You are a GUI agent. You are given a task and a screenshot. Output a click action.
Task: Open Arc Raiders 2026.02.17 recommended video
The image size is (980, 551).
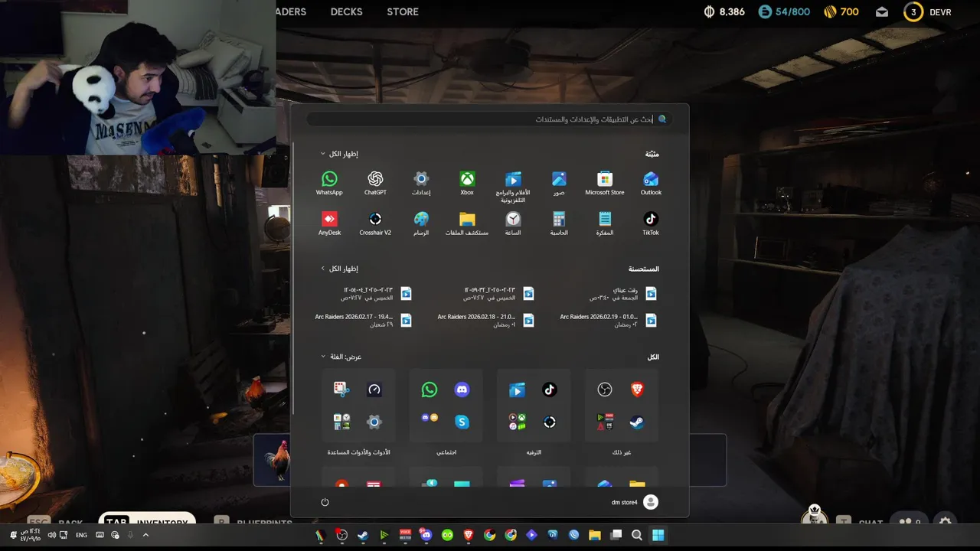[x=363, y=320]
